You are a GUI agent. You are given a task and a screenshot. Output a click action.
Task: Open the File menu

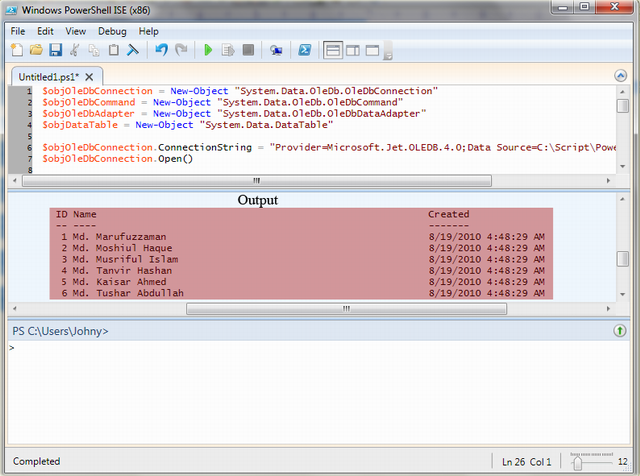point(18,31)
